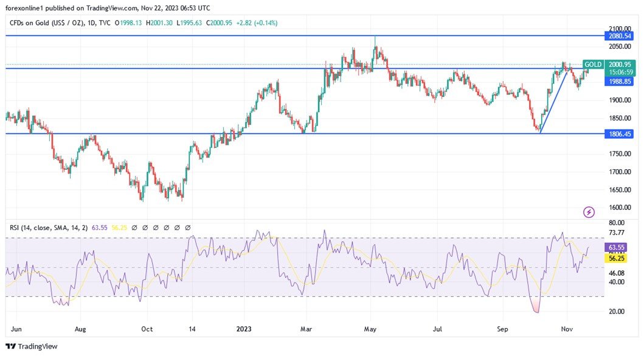Image resolution: width=644 pixels, height=356 pixels.
Task: Click the RSI maximize panel icon
Action: click(165, 227)
